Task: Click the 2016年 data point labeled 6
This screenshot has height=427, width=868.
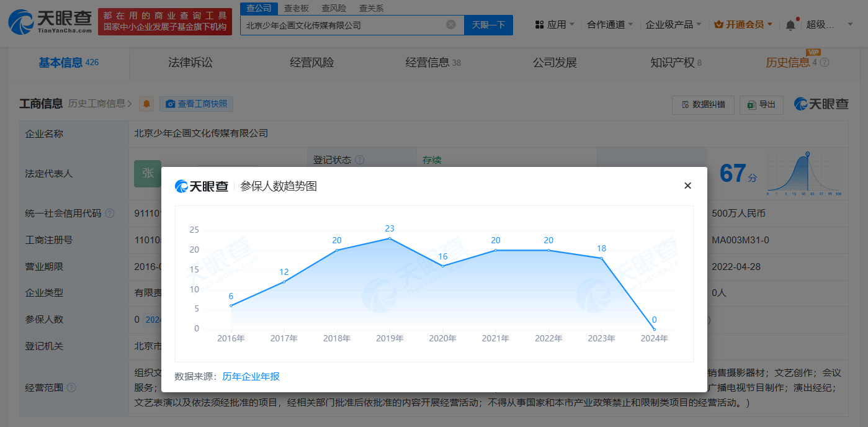Action: (x=231, y=305)
